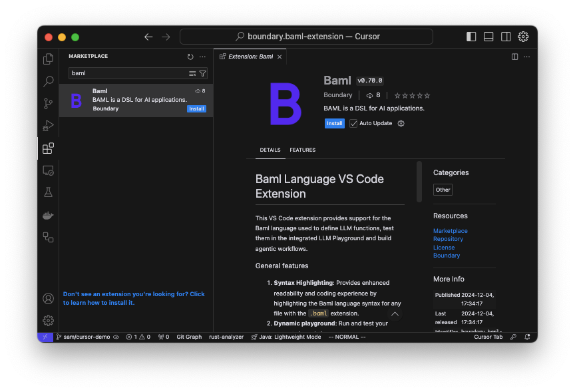Refresh the Marketplace extension list
575x392 pixels.
190,57
